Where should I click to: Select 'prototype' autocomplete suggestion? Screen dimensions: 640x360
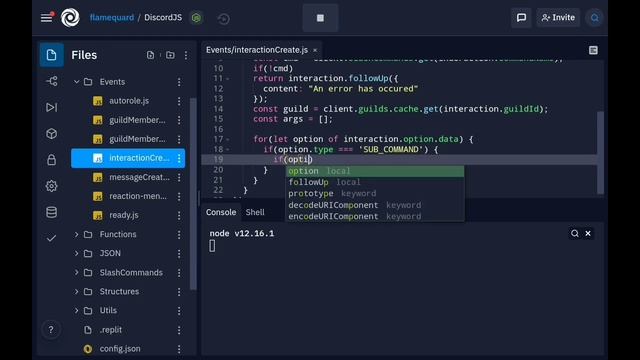(375, 193)
